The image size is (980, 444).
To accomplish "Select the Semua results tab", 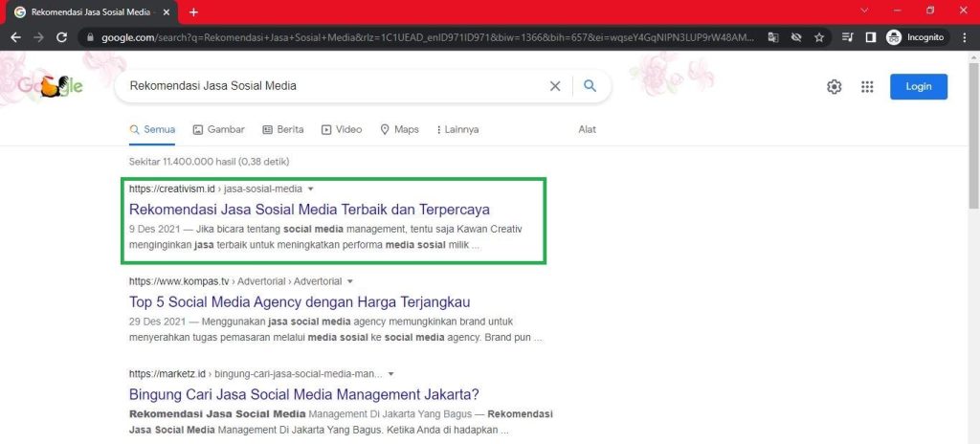I will pos(152,129).
